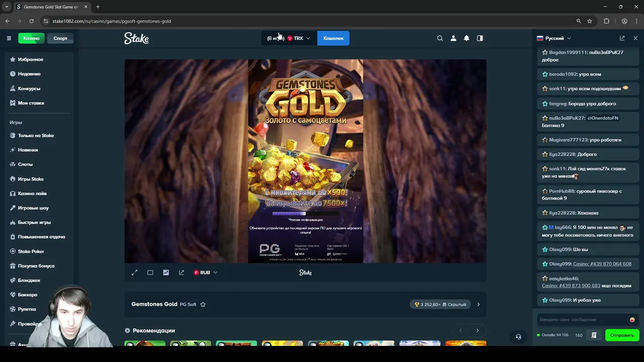Click the Конкурсы trophy sidebar icon
This screenshot has width=644, height=362.
point(13,88)
